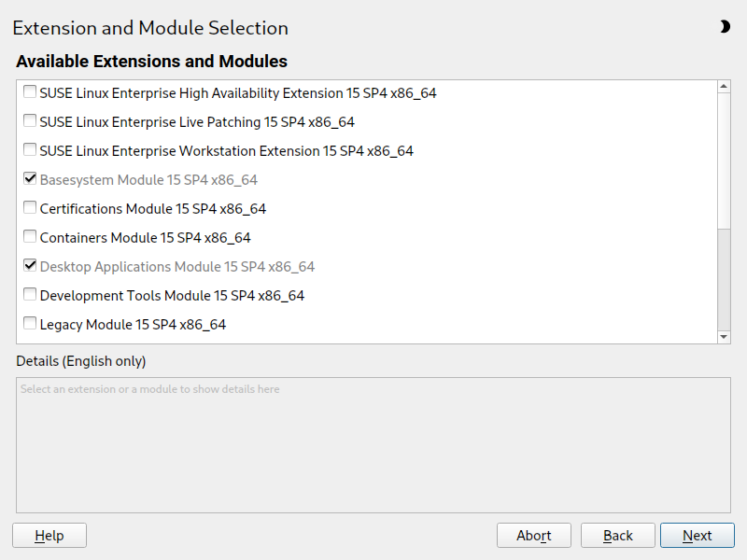Open the Help dialog
Image resolution: width=747 pixels, height=560 pixels.
coord(49,535)
